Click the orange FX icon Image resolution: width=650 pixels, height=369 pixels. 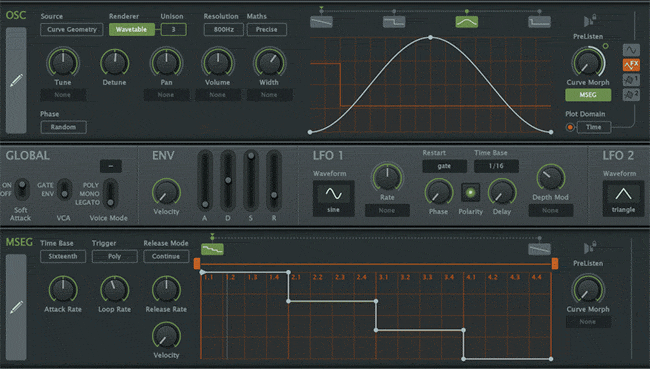click(631, 65)
